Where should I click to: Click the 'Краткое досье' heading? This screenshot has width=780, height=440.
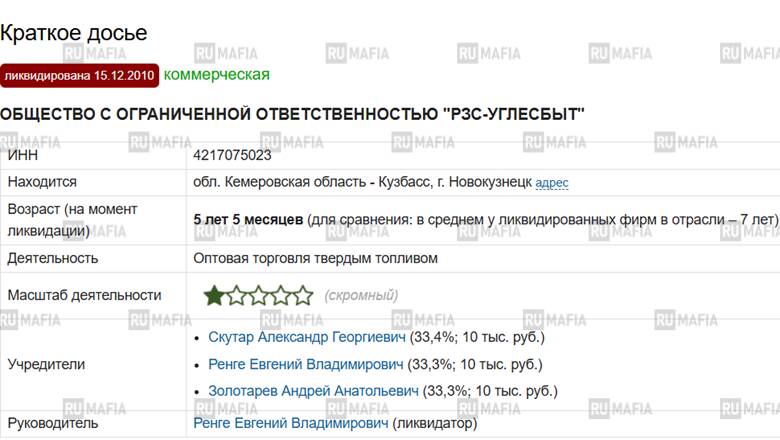74,33
